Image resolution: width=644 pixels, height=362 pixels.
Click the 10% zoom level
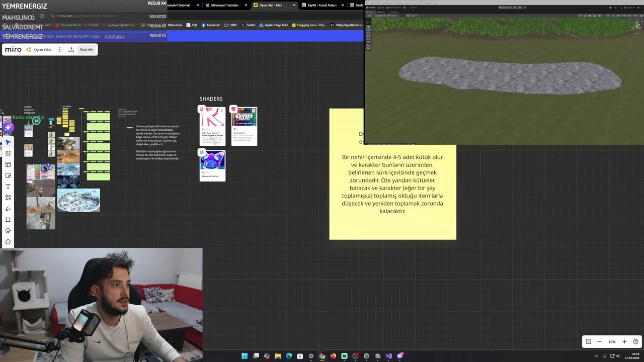pyautogui.click(x=612, y=342)
